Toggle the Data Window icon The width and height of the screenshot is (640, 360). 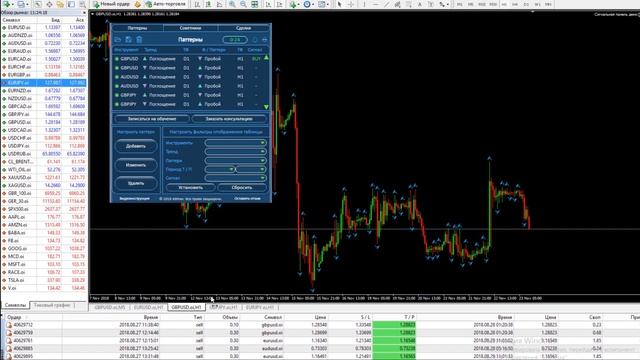pyautogui.click(x=49, y=4)
